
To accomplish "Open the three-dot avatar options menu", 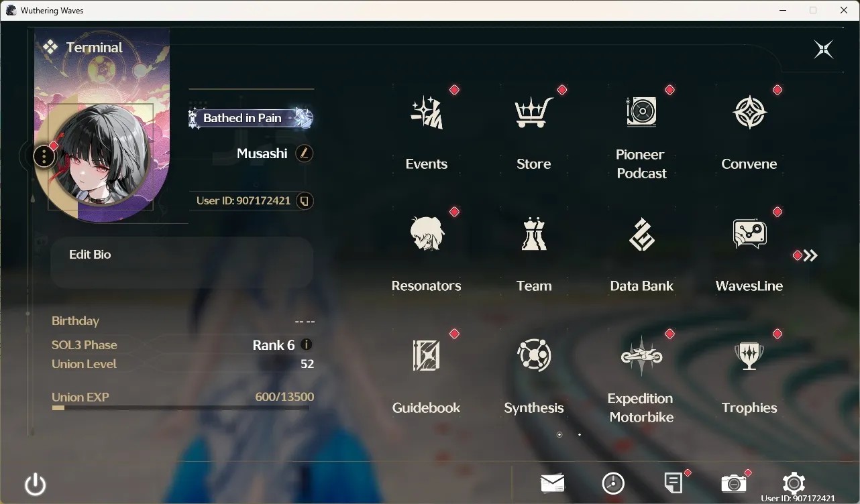I will pyautogui.click(x=44, y=157).
